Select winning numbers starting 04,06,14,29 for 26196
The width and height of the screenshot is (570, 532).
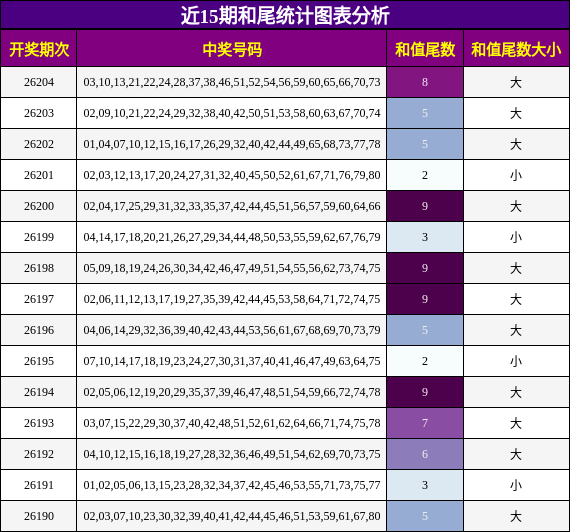click(x=232, y=330)
